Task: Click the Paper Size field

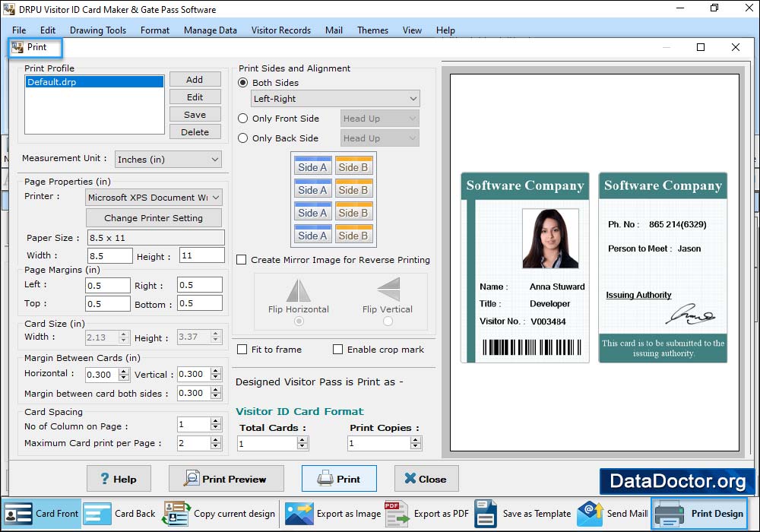Action: [156, 237]
